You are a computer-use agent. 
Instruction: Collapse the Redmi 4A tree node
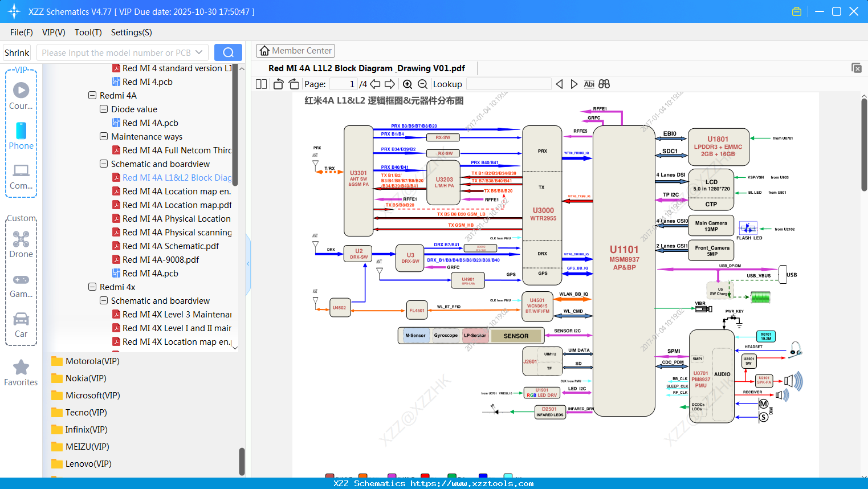click(92, 95)
